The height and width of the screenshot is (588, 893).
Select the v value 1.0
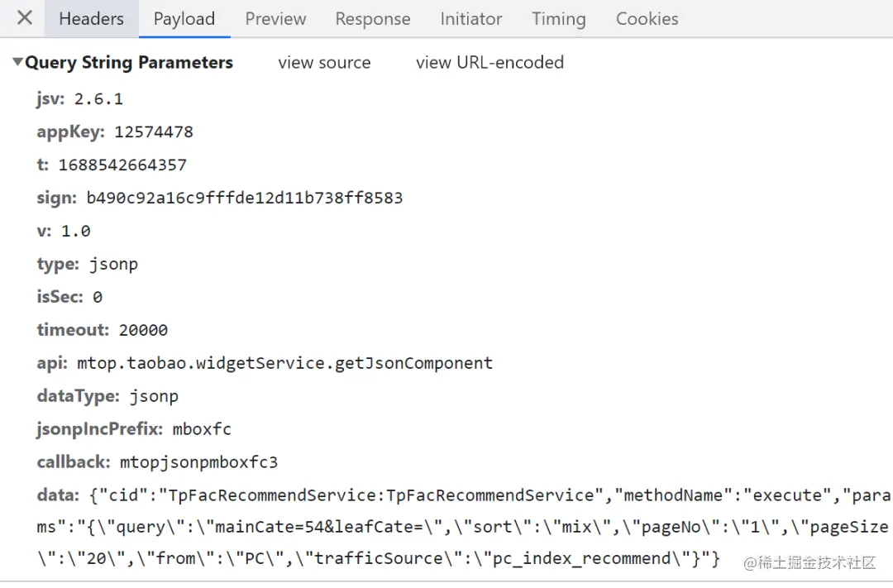[76, 232]
